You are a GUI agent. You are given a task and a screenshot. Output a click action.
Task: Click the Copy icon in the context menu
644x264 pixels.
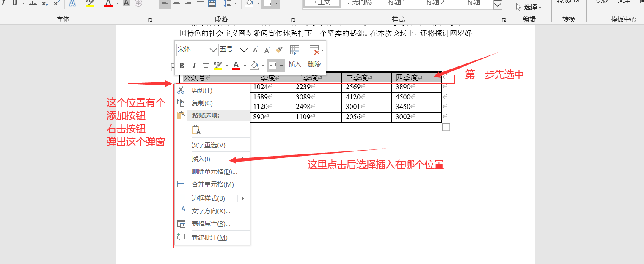coord(181,103)
